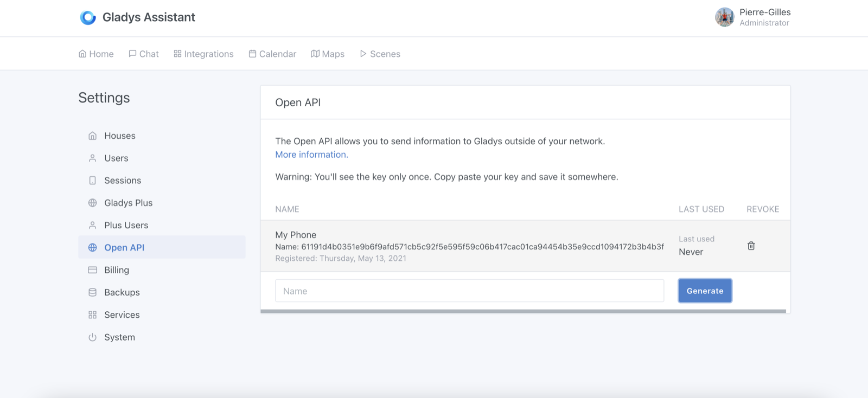The width and height of the screenshot is (868, 398).
Task: Go to the Home tab
Action: [x=96, y=54]
